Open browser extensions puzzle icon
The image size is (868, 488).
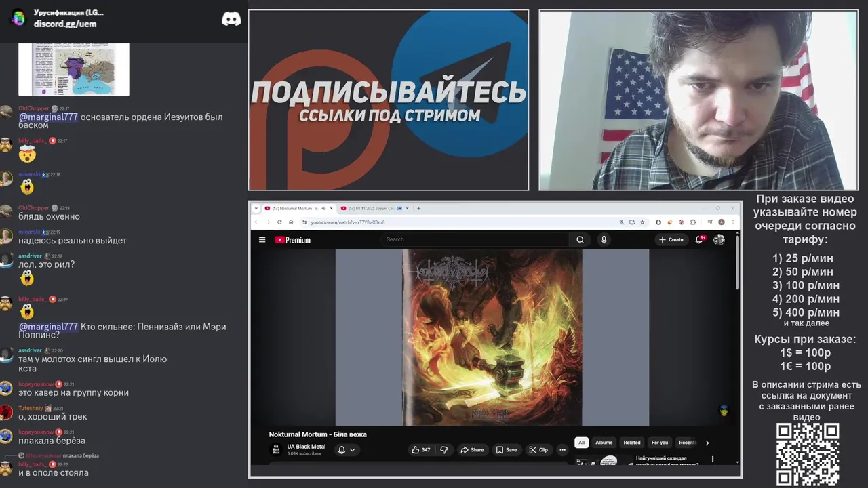(693, 222)
